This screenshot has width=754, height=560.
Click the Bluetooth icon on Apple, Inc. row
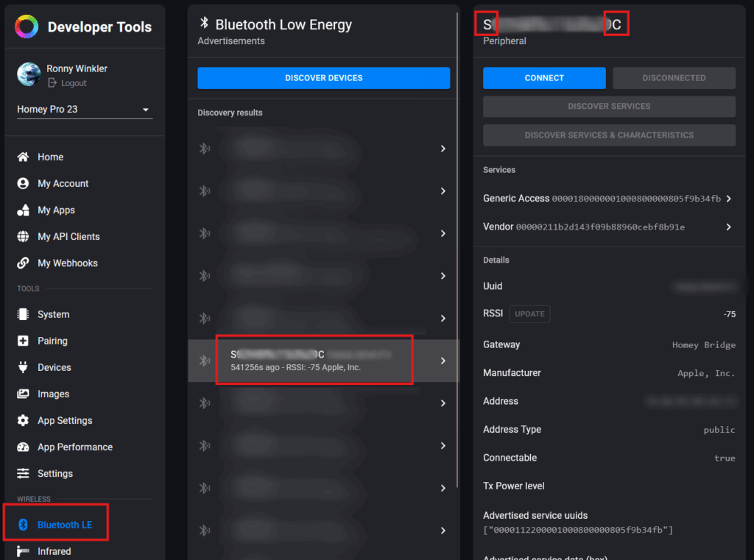[205, 361]
